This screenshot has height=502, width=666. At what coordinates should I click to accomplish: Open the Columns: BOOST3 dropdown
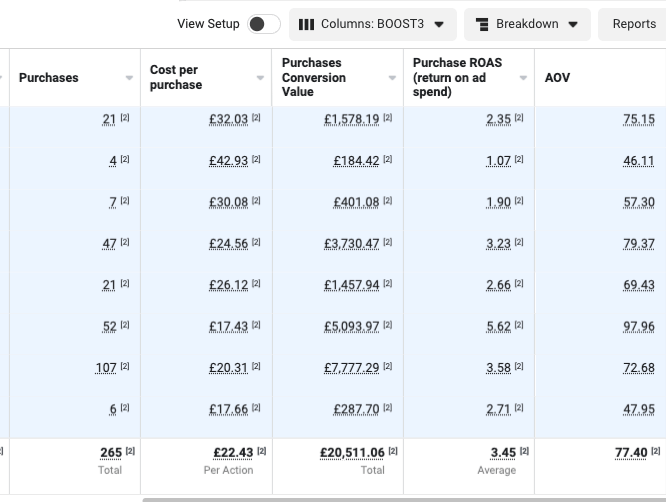(x=372, y=24)
